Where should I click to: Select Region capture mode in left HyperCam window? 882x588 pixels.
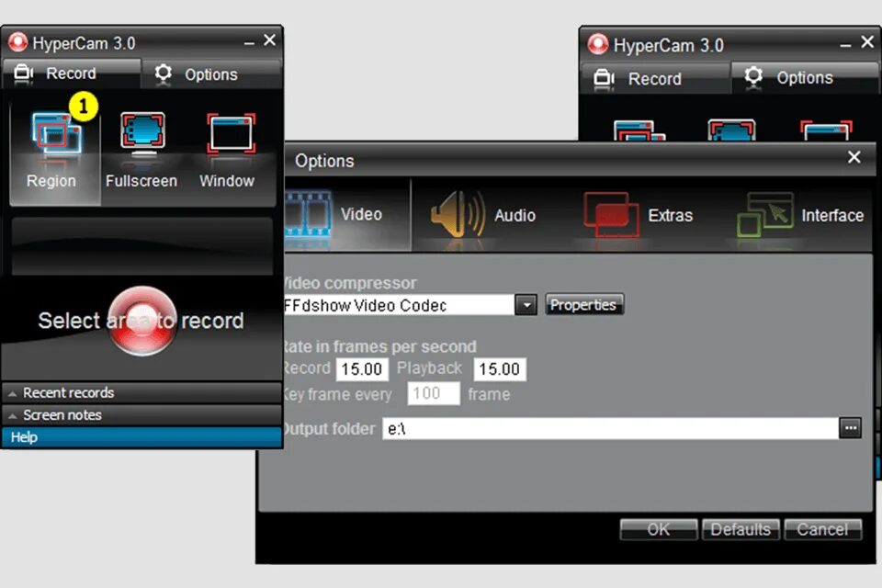click(x=54, y=150)
